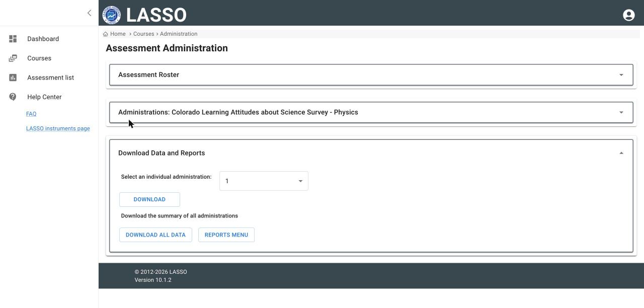Image resolution: width=644 pixels, height=308 pixels.
Task: Follow the LASSO instruments page link
Action: tap(58, 128)
